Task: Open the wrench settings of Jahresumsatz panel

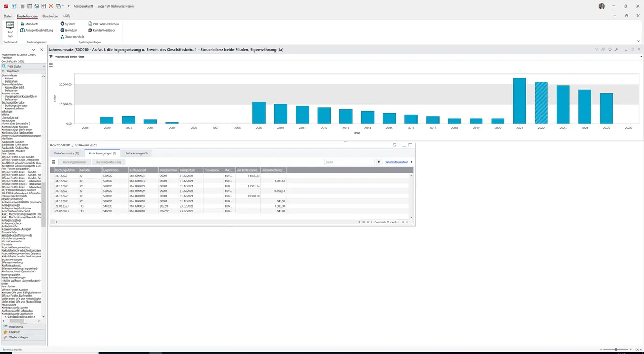Action: tap(616, 49)
